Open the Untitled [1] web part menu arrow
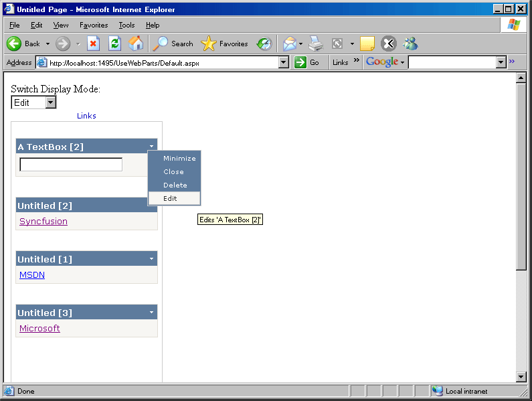This screenshot has width=532, height=401. tap(151, 259)
